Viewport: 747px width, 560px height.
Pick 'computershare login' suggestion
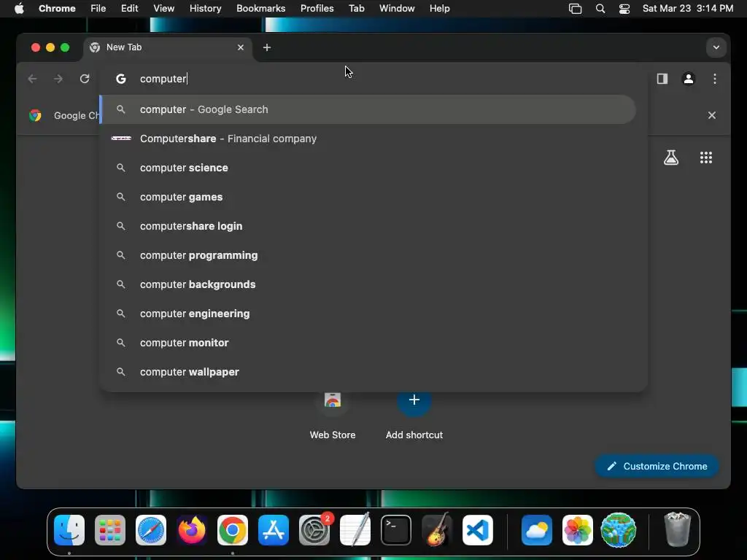(368, 226)
